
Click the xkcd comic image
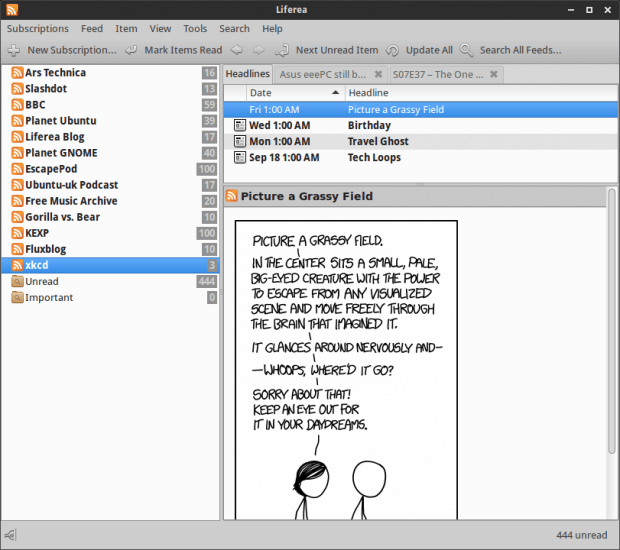[346, 370]
